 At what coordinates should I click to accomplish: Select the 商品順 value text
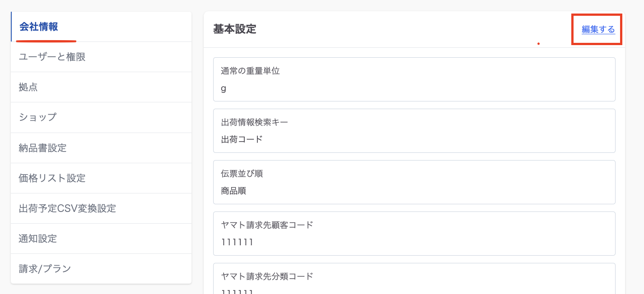coord(233,191)
